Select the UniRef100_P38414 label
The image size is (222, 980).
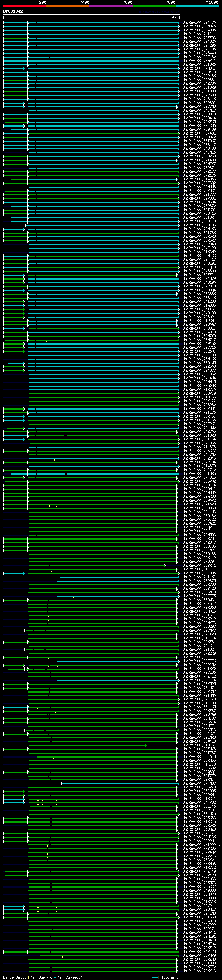[199, 118]
